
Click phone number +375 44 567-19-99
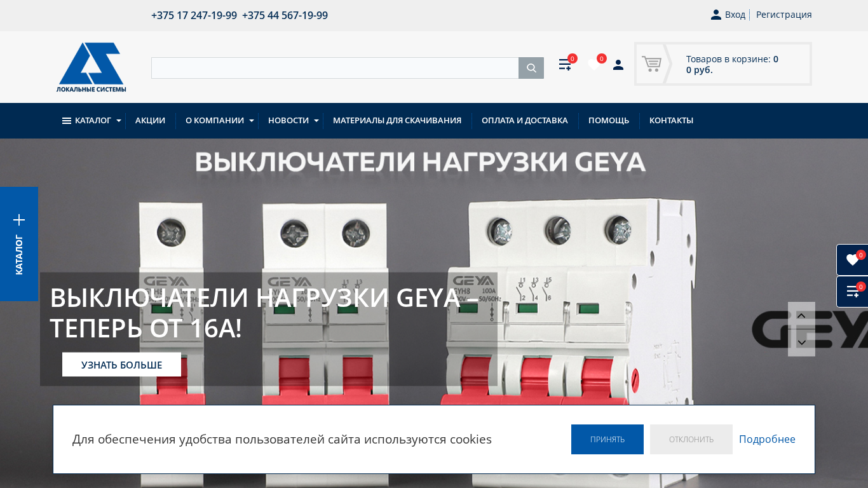point(285,15)
